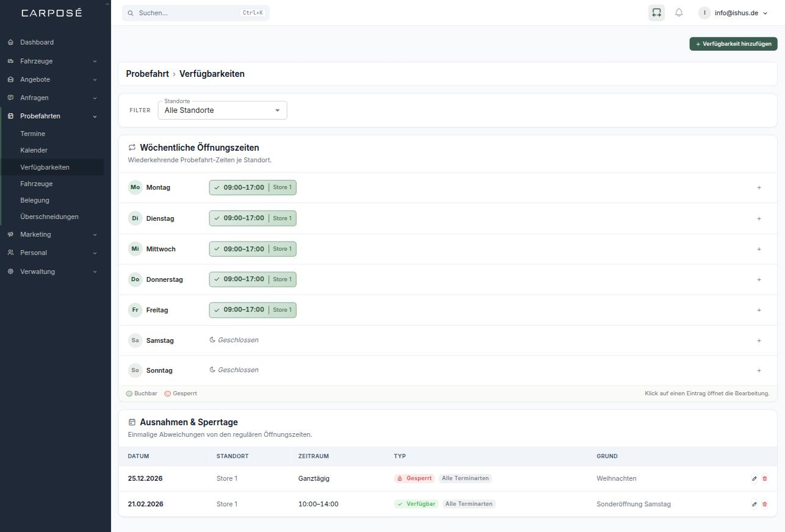Screen dimensions: 785x532
Task: Expand the Verwaltung sidebar menu
Action: pyautogui.click(x=52, y=271)
